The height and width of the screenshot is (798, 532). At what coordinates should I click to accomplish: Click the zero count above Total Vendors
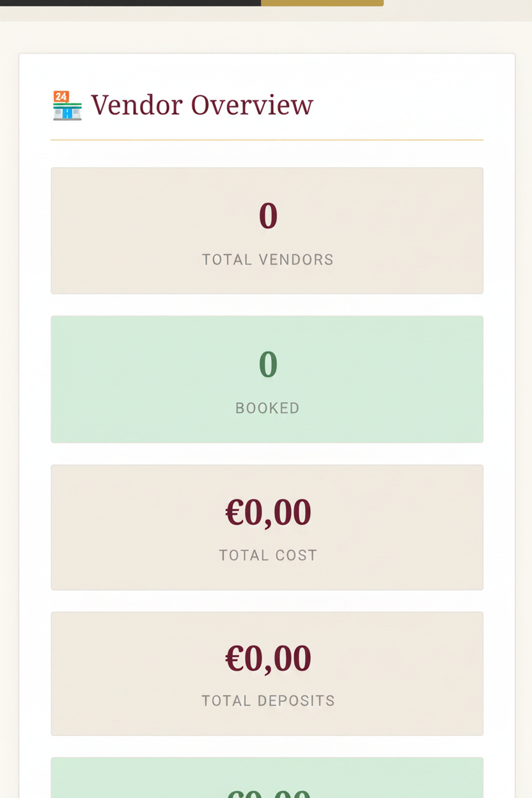[268, 215]
